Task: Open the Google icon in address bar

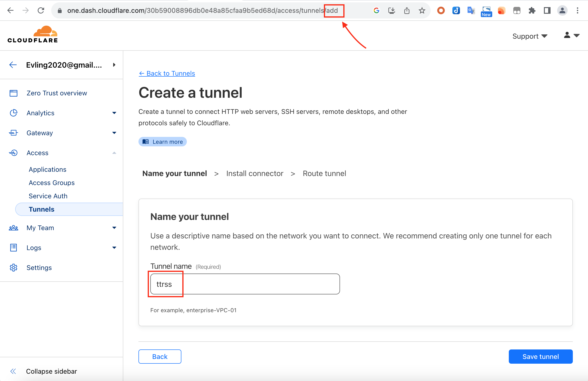Action: click(x=376, y=10)
